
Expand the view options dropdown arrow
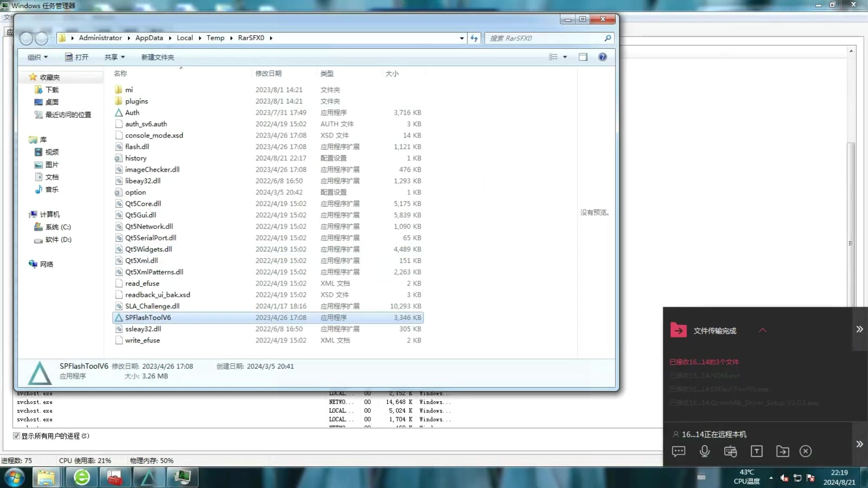[565, 57]
